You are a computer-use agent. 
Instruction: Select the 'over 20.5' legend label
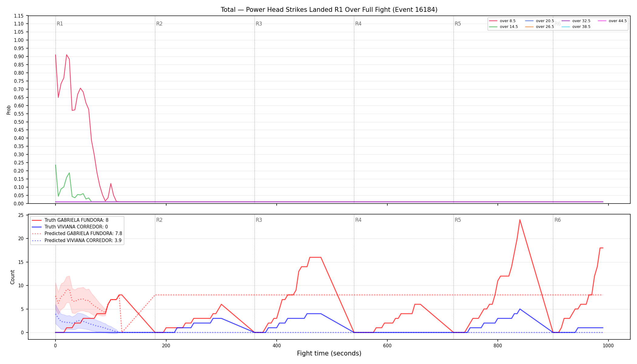(545, 21)
